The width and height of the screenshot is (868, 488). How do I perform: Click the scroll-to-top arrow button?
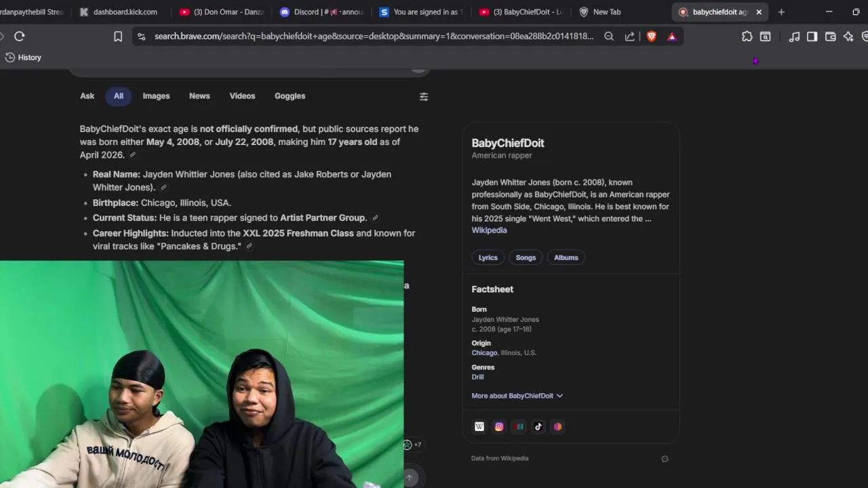click(409, 478)
